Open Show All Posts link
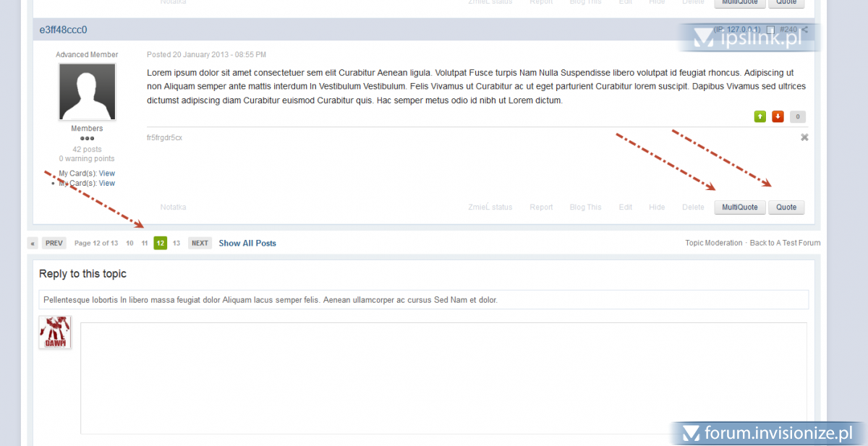 click(247, 244)
